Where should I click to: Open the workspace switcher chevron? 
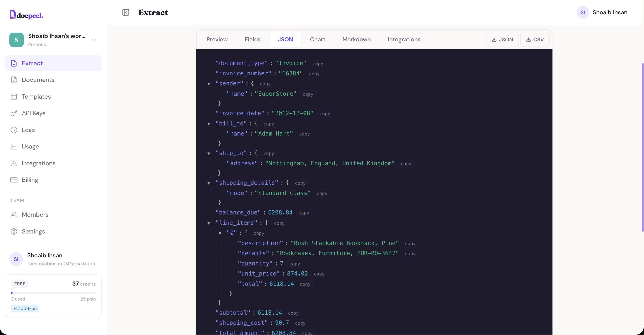pos(94,40)
